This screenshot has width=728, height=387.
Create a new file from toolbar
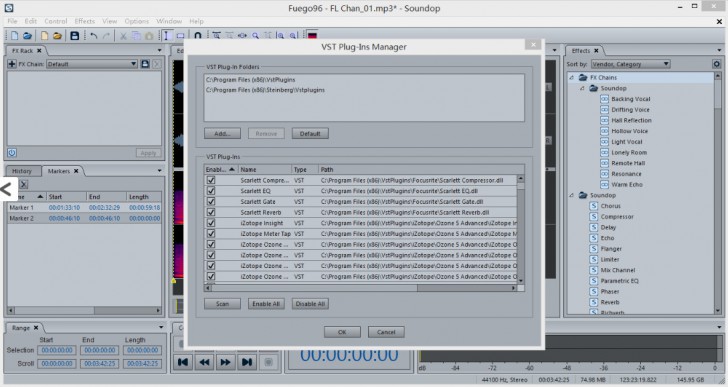pyautogui.click(x=14, y=36)
